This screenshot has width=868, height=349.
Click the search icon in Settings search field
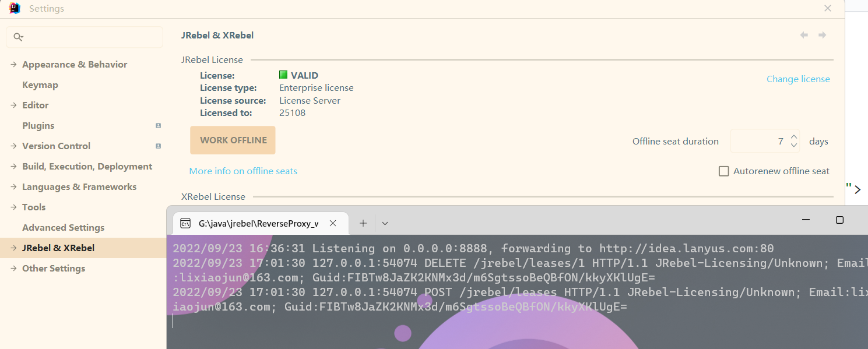coord(18,37)
